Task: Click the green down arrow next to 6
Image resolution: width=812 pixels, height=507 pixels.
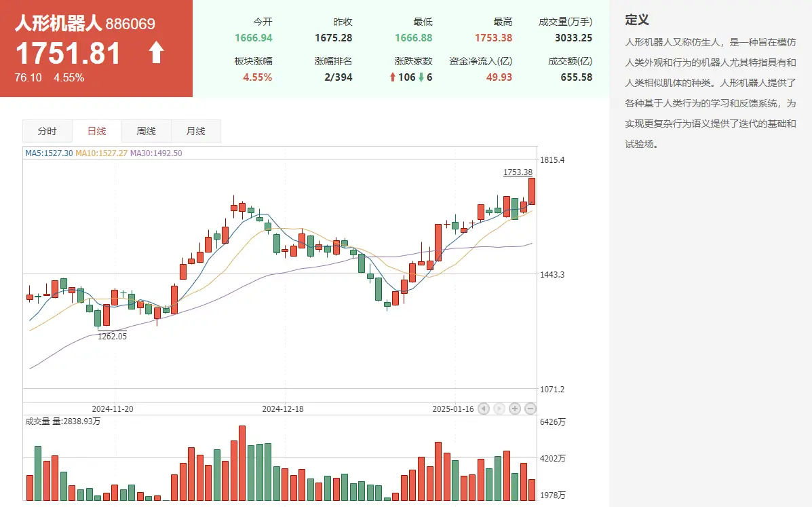Action: pyautogui.click(x=421, y=77)
